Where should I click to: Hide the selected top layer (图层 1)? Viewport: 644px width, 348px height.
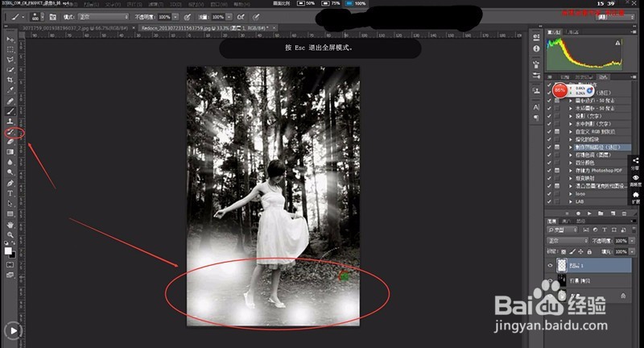[551, 265]
